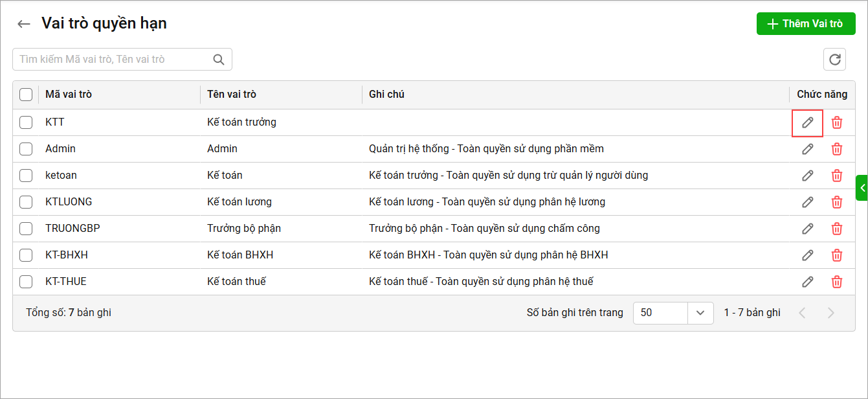Click the search magnifier icon
Screen dimensions: 868x399
point(219,60)
